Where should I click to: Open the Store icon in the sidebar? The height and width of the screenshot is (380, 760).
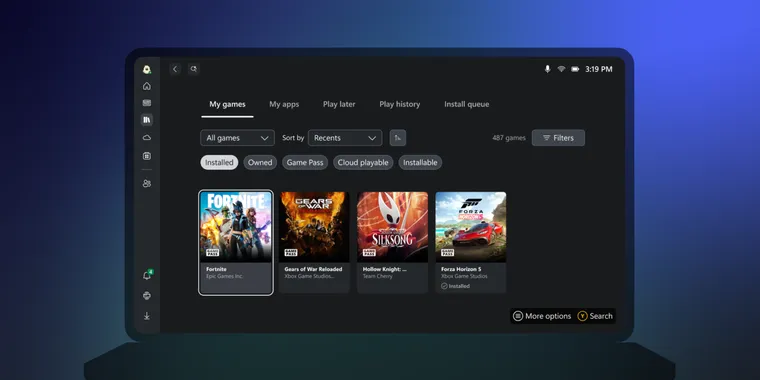point(147,156)
